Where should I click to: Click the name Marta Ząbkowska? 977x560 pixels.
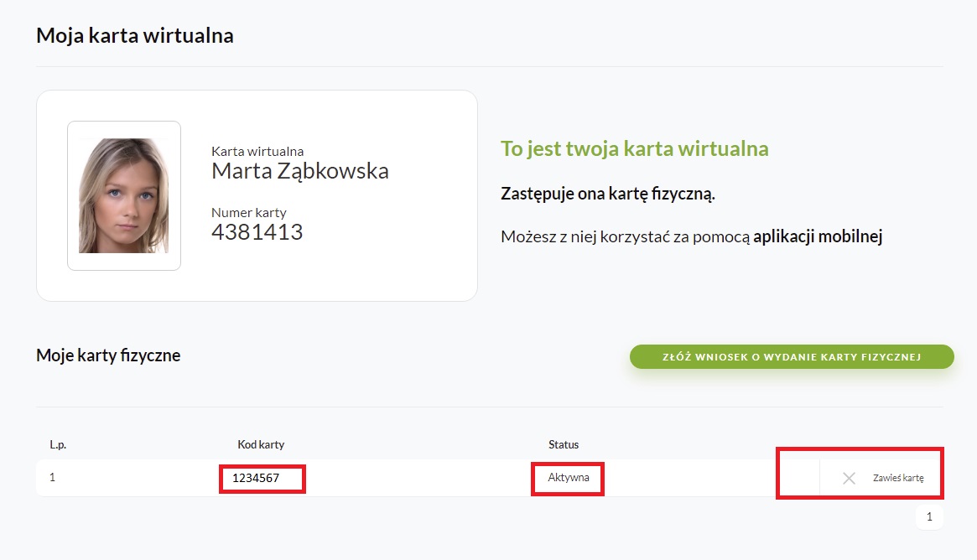point(300,171)
